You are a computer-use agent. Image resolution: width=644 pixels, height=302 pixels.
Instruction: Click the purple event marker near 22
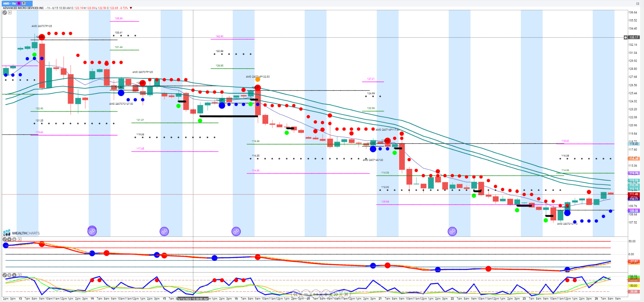pyautogui.click(x=452, y=231)
